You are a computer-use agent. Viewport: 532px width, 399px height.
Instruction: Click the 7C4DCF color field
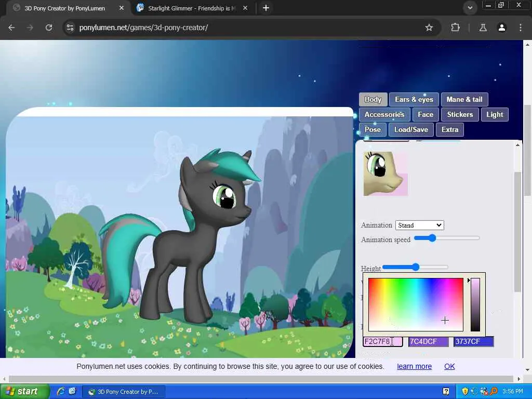(428, 342)
